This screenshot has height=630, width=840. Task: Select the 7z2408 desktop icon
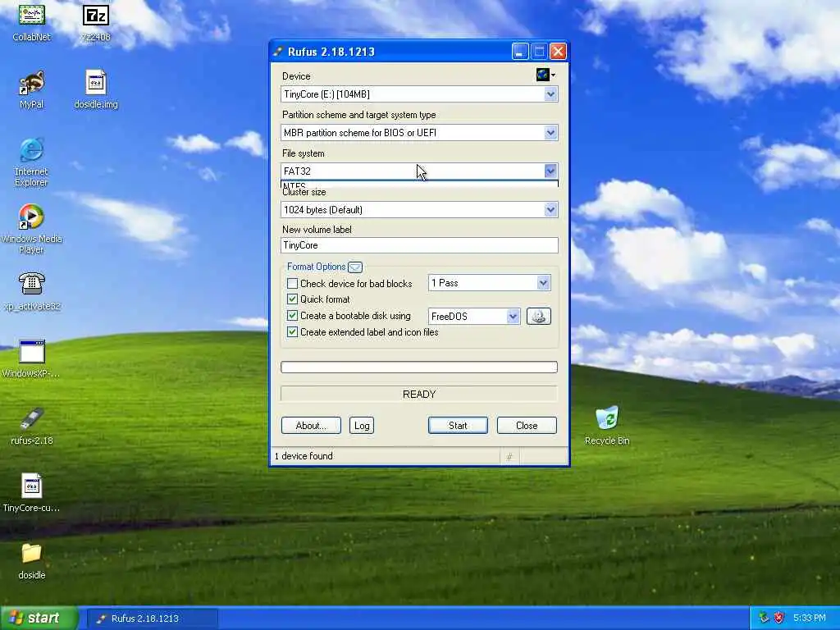tap(96, 22)
